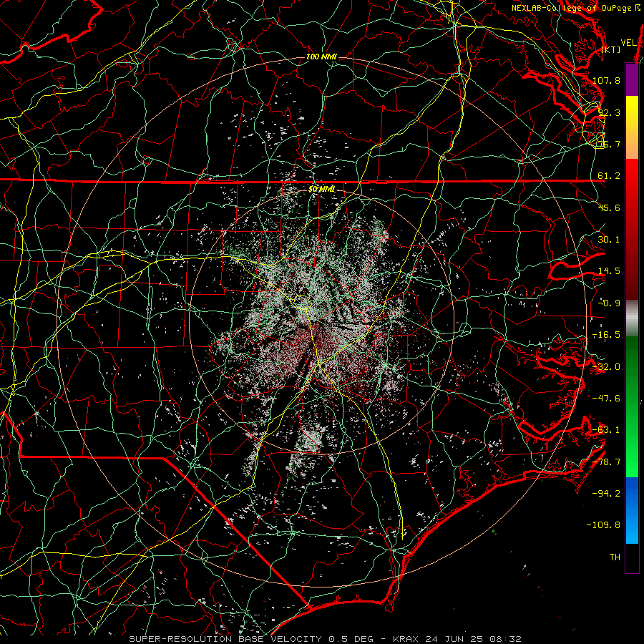
Task: Select the 14.5 scale value
Action: coord(609,271)
